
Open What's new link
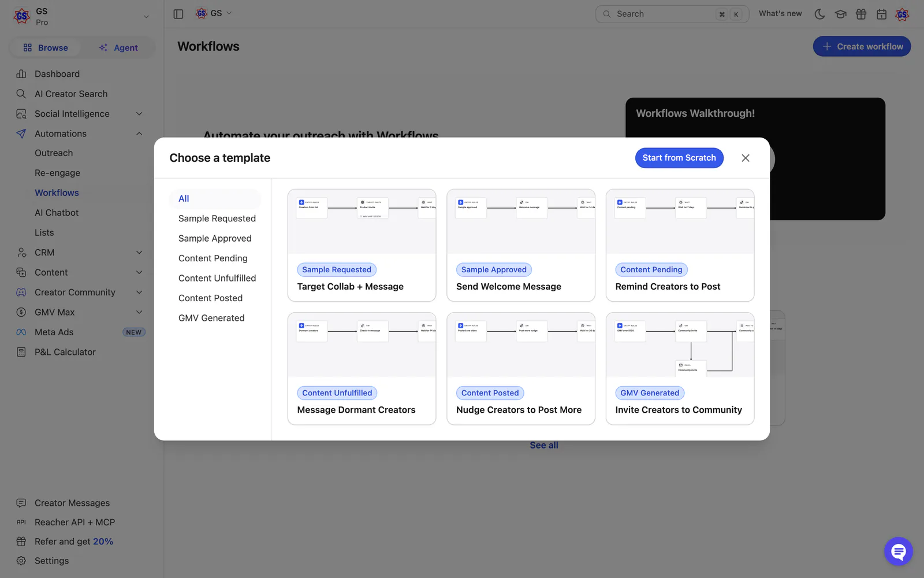tap(780, 14)
